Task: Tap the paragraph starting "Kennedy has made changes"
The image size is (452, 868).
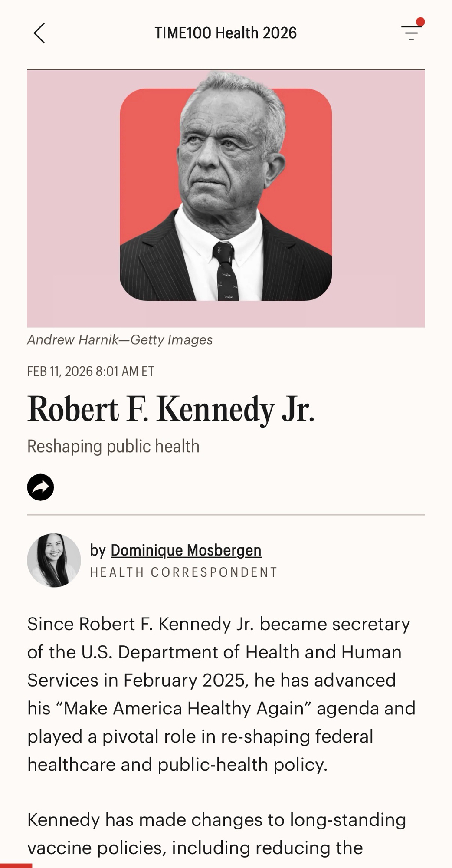Action: pos(217,833)
